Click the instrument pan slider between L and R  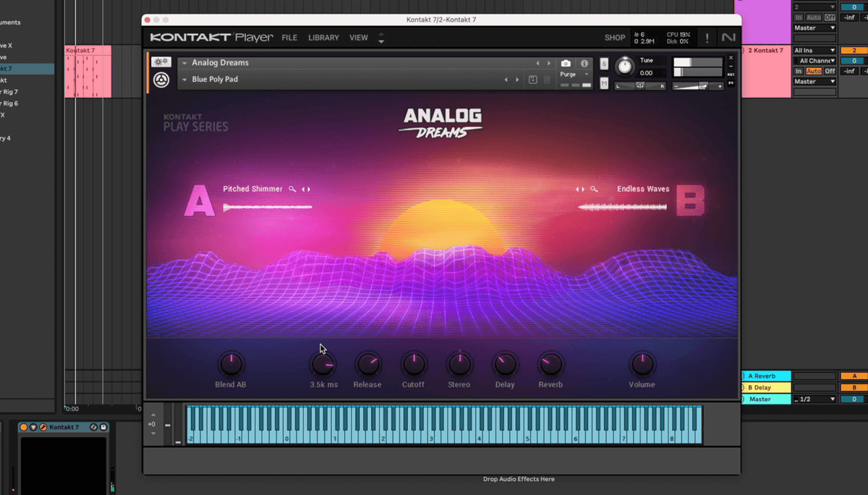[x=640, y=86]
